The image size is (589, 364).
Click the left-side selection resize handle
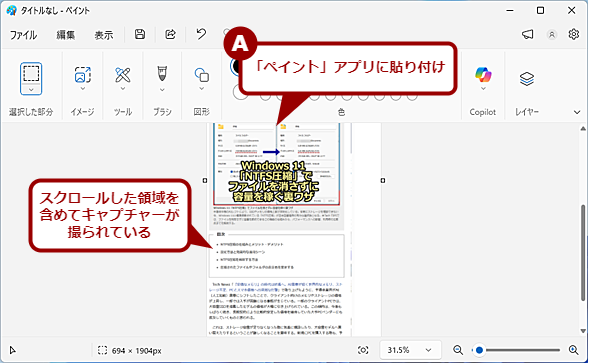coord(205,181)
